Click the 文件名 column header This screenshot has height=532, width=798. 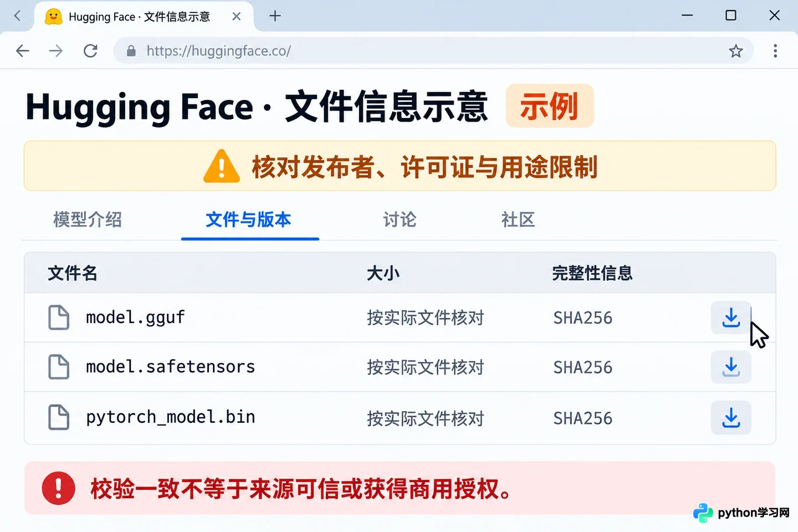(x=73, y=273)
